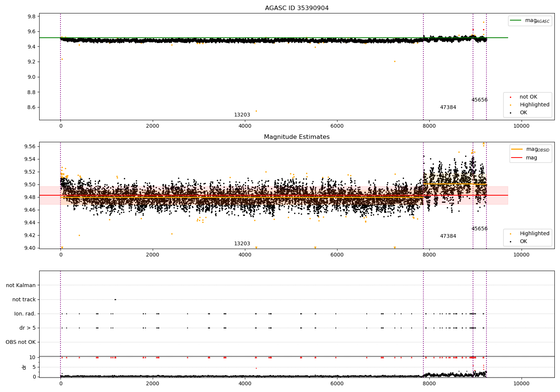Click the 8000 x-tick under Magnitude Estimates plot
Screen dimensions: 560x392
(429, 255)
